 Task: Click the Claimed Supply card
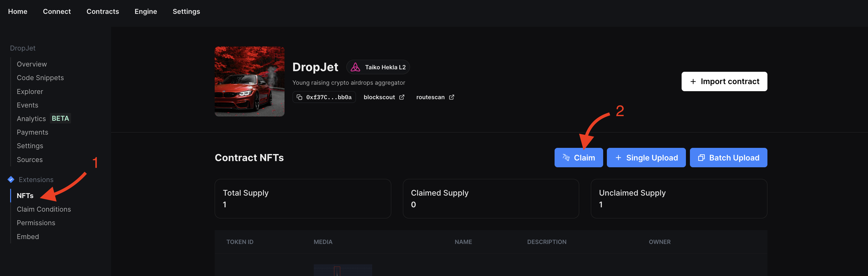pyautogui.click(x=491, y=198)
